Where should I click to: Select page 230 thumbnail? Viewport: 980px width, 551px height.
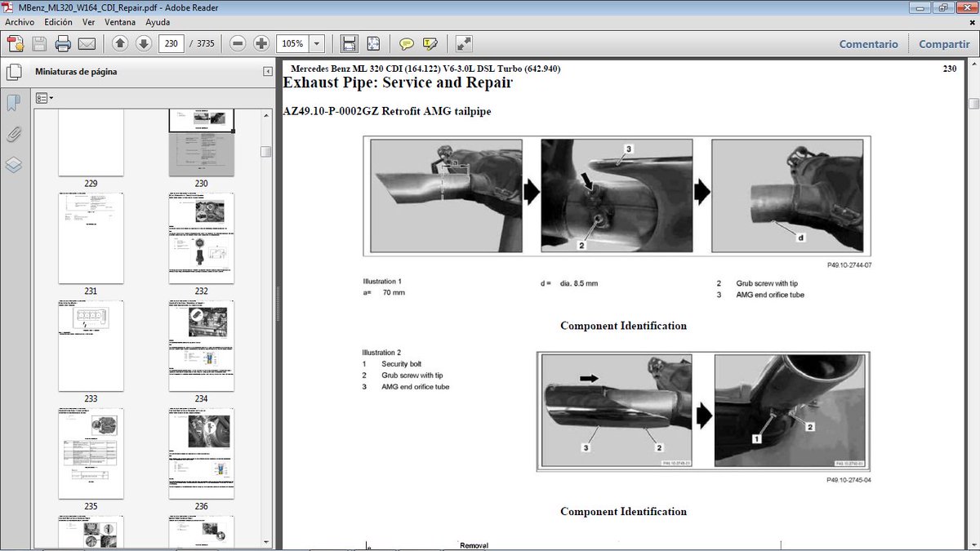[202, 144]
